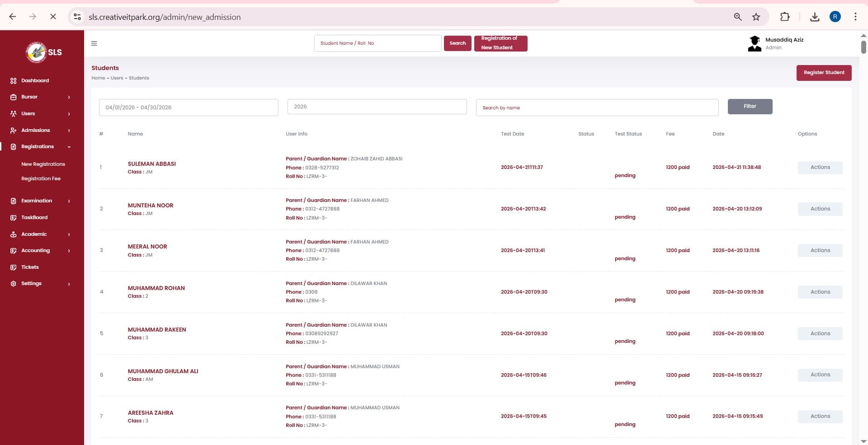Click the TaskBoard sidebar icon

13,218
